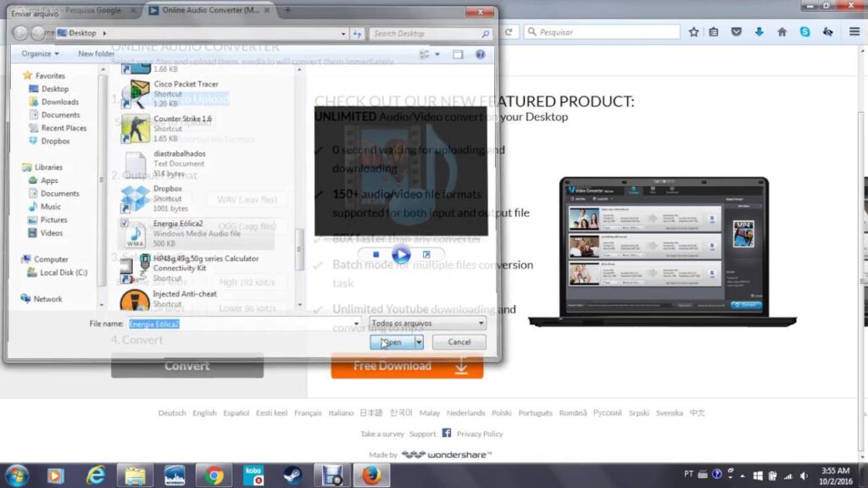
Task: Click the Firefox bookmark star icon
Action: point(693,32)
